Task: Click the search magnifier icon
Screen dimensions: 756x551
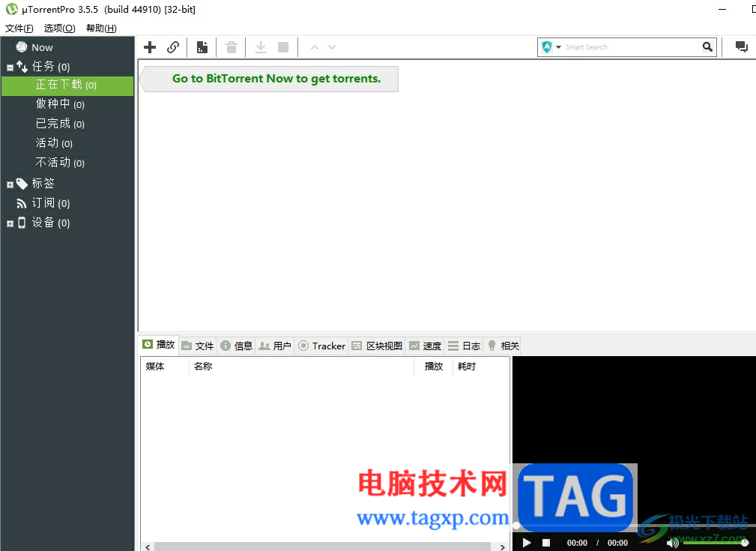Action: pyautogui.click(x=707, y=46)
